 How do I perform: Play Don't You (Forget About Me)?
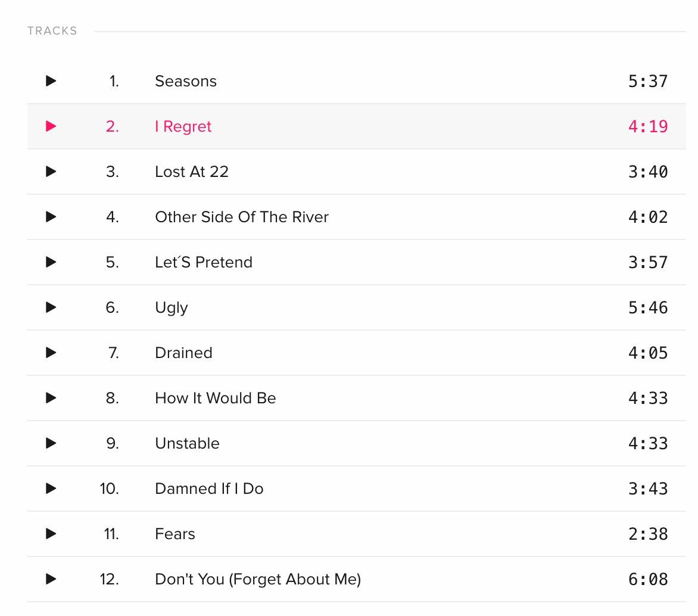[51, 579]
